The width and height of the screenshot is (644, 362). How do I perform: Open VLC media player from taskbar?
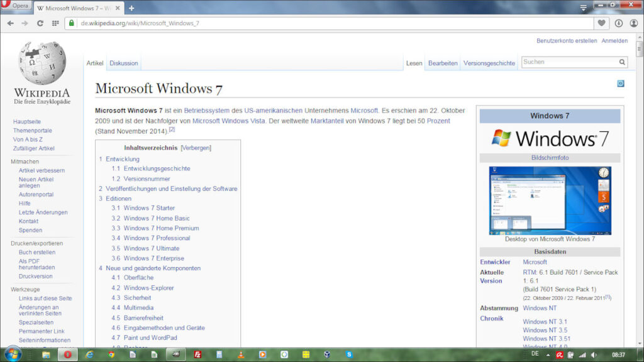[241, 354]
